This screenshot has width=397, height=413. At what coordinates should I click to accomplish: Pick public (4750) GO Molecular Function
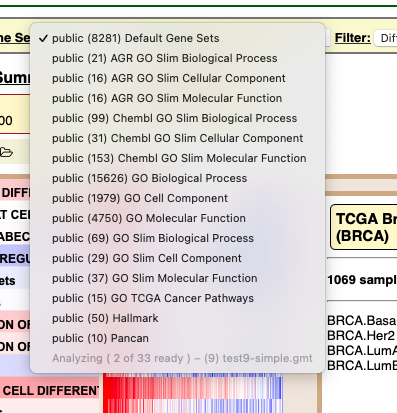pos(177,218)
